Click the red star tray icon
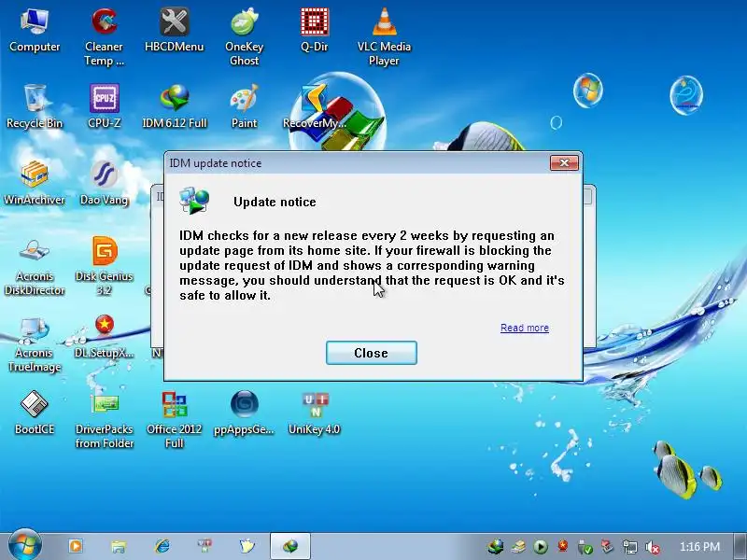Screen dimensions: 747x560 [x=563, y=546]
